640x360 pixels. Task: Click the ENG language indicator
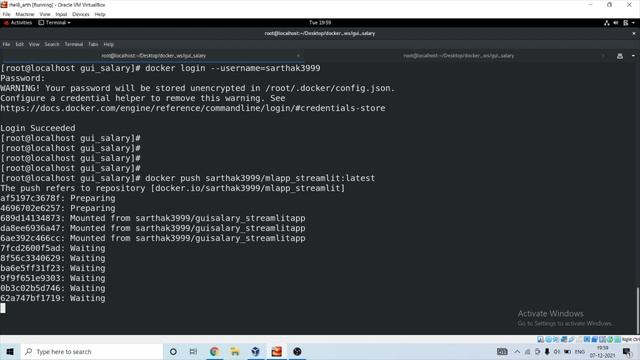point(580,351)
